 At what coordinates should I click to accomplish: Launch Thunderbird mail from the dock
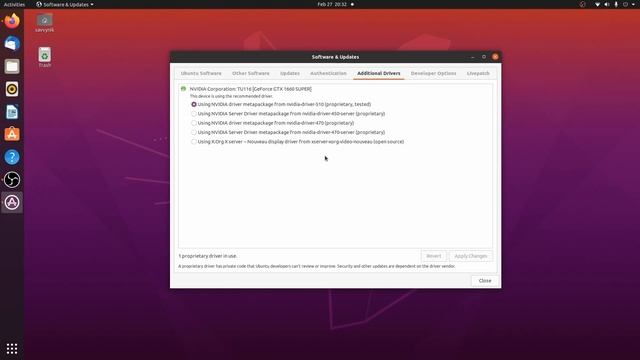click(12, 43)
